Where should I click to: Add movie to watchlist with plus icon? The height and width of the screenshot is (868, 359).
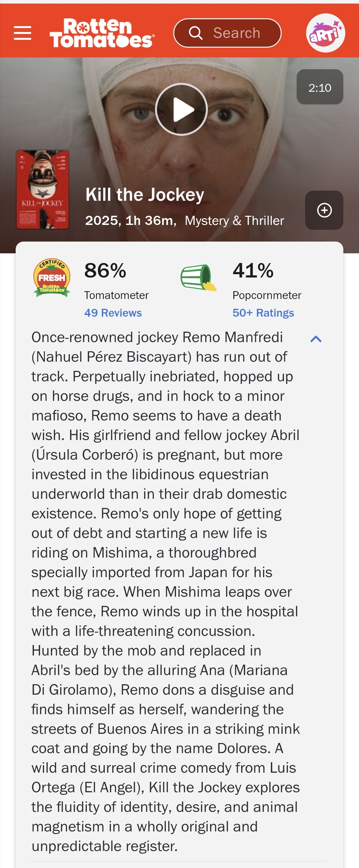point(324,210)
